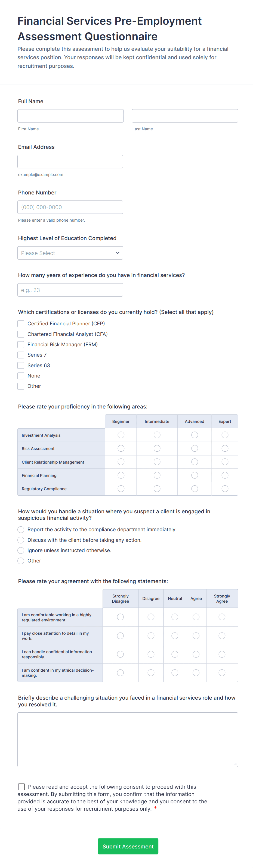Pick Advanced for Financial Planning proficiency
This screenshot has width=253, height=868.
coord(194,475)
